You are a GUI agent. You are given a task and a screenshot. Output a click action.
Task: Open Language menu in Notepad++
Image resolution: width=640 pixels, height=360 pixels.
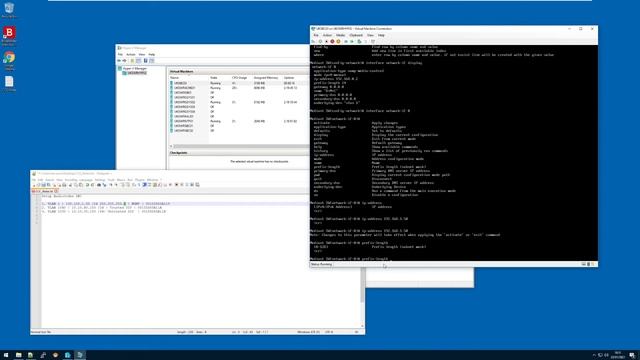pyautogui.click(x=86, y=180)
